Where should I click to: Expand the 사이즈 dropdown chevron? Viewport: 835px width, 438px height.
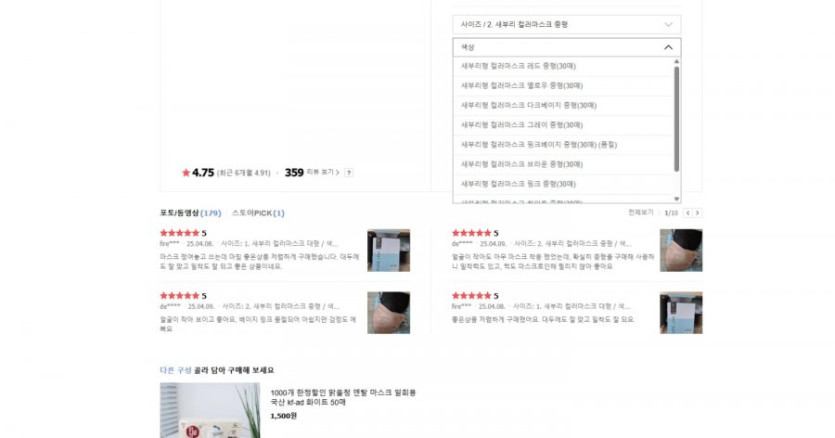point(668,25)
